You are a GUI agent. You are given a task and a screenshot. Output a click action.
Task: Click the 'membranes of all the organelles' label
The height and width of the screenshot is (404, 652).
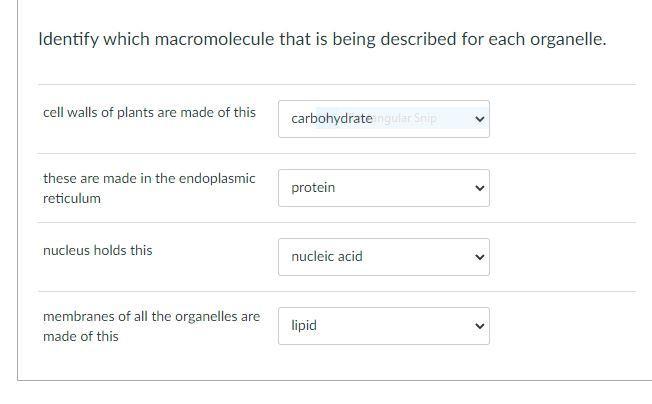point(151,317)
